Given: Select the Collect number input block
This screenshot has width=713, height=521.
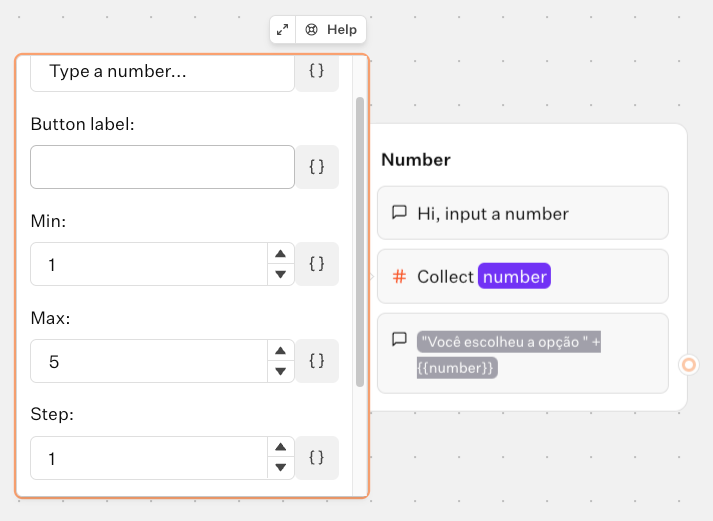Looking at the screenshot, I should tap(522, 276).
